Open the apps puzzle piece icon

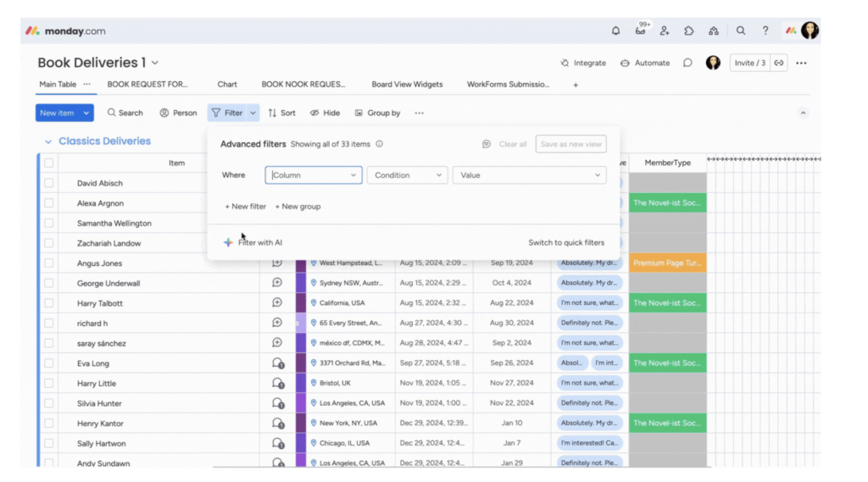[689, 30]
